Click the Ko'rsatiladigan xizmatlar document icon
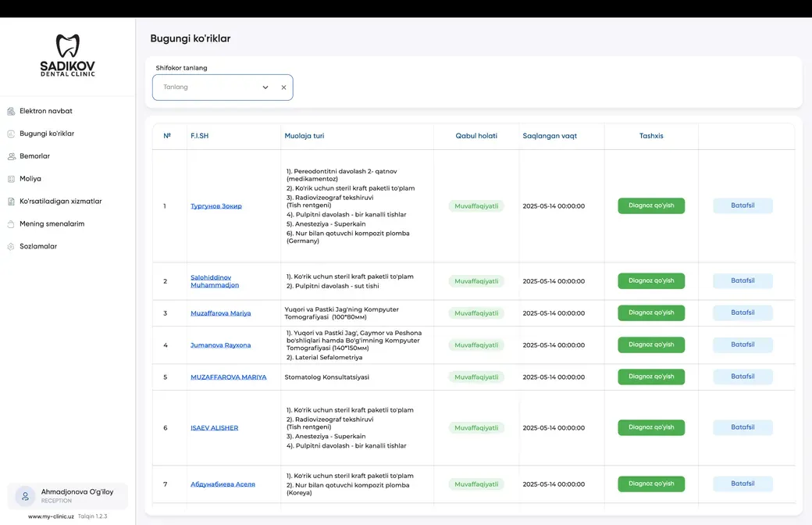Image resolution: width=812 pixels, height=525 pixels. (11, 201)
